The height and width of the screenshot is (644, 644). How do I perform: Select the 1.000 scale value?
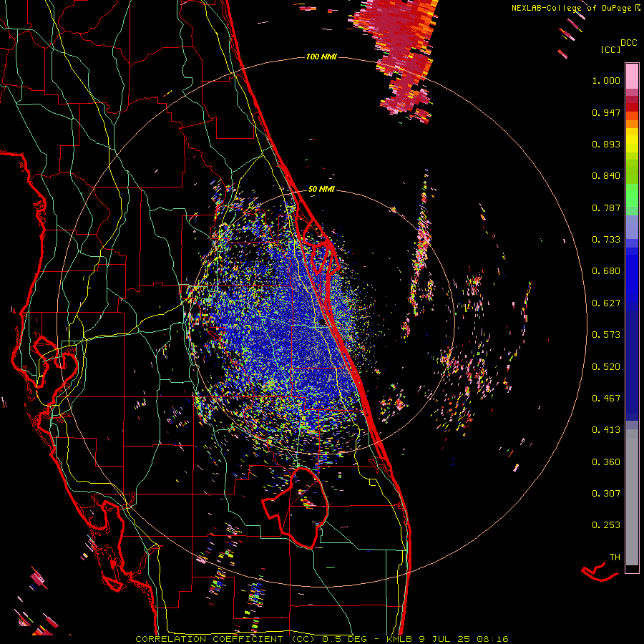pyautogui.click(x=606, y=80)
